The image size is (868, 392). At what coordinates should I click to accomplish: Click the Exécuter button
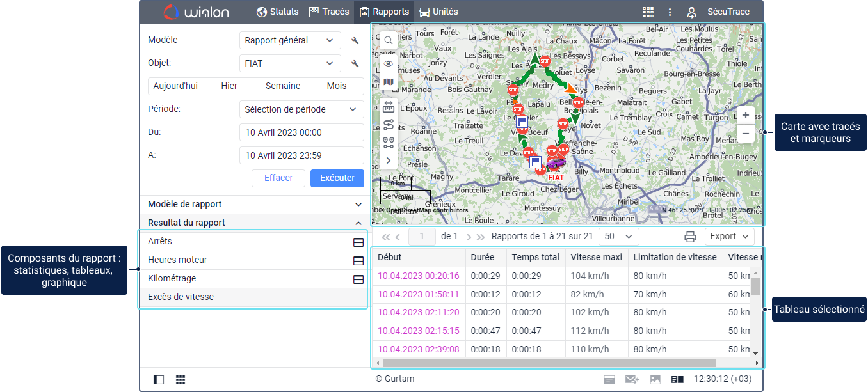pos(337,178)
